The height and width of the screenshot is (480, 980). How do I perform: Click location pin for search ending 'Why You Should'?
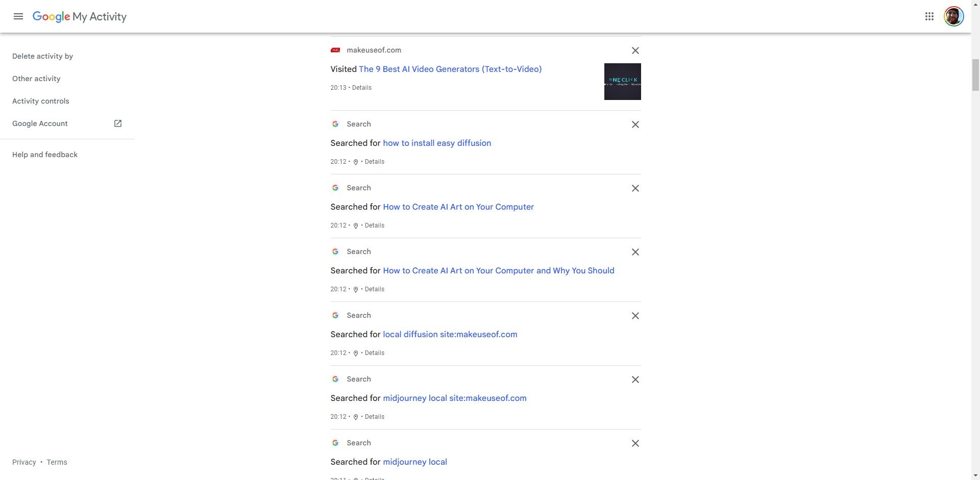point(356,290)
